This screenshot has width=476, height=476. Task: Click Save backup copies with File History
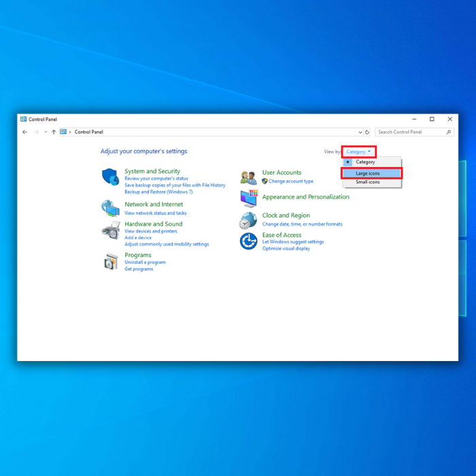[x=175, y=185]
